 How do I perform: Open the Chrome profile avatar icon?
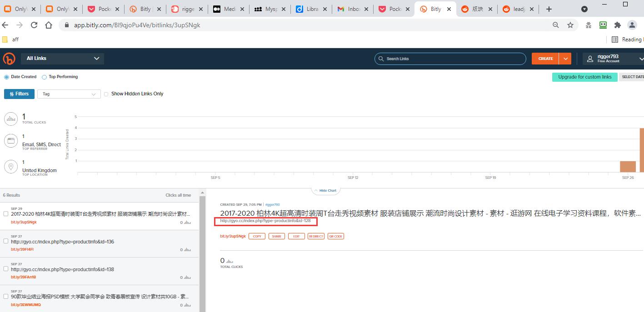click(632, 25)
